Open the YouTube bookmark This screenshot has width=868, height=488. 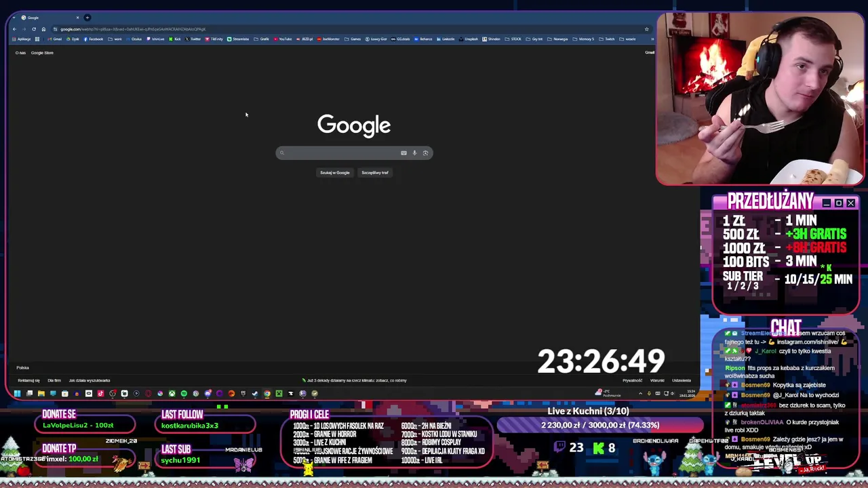tap(283, 39)
